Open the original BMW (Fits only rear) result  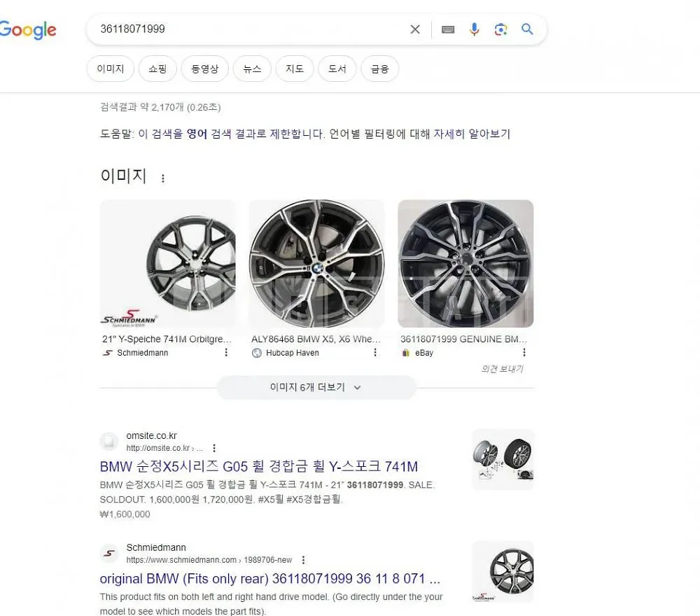[x=270, y=579]
